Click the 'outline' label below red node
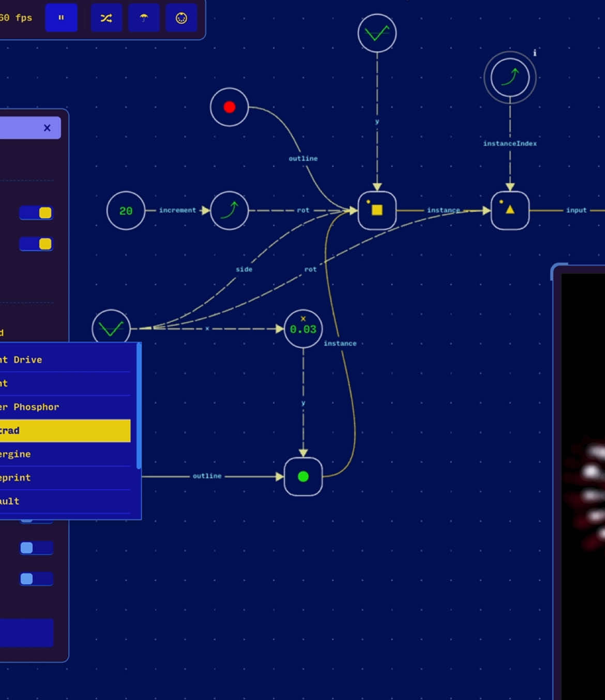 click(x=303, y=158)
